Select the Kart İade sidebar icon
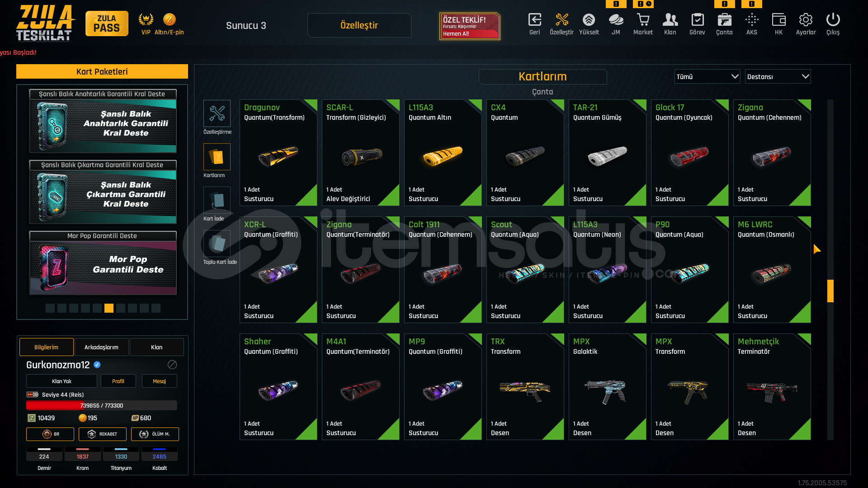Screen dimensions: 868x488 tap(217, 200)
